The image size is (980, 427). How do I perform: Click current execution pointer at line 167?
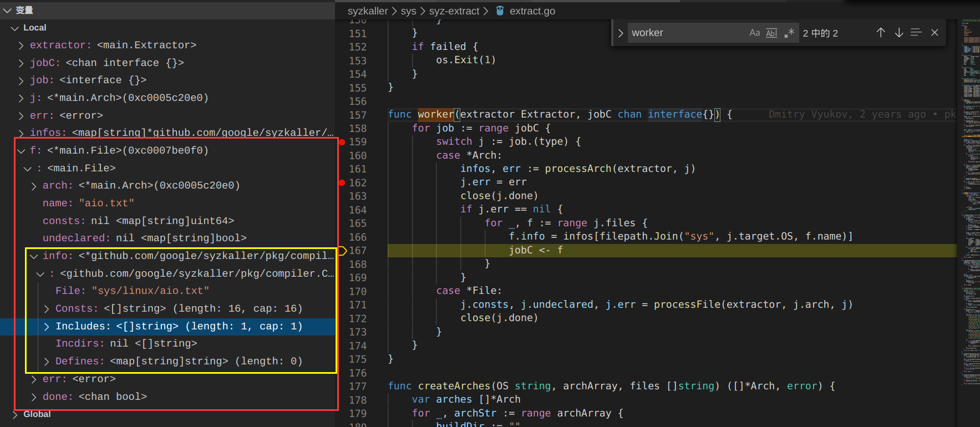342,251
